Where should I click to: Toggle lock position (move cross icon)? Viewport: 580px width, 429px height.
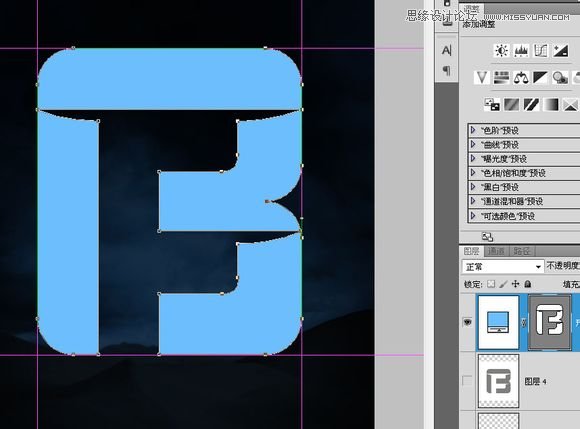pos(515,284)
